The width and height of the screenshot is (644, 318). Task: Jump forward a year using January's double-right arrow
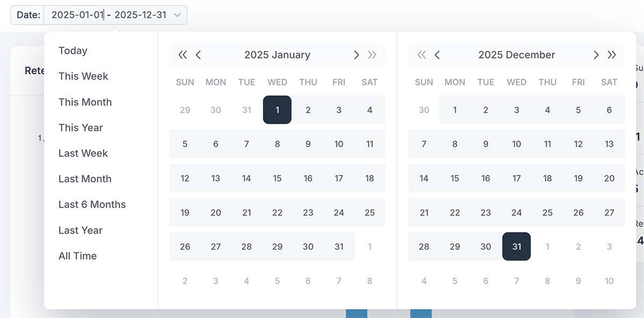pyautogui.click(x=371, y=55)
